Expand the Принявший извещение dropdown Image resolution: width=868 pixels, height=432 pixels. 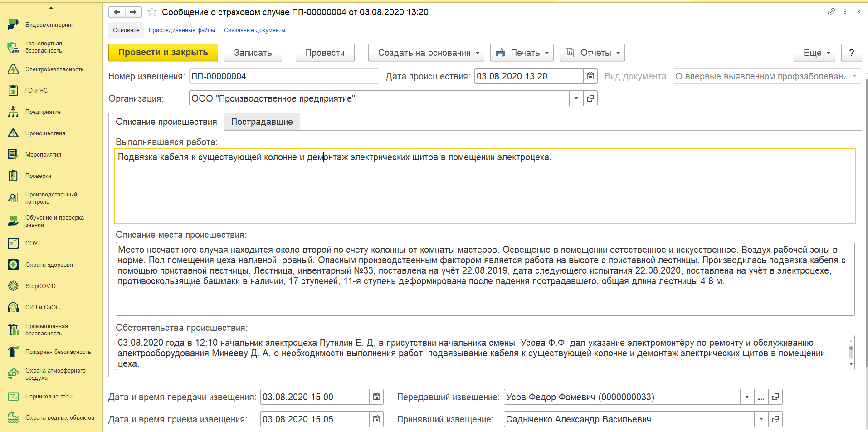click(761, 419)
